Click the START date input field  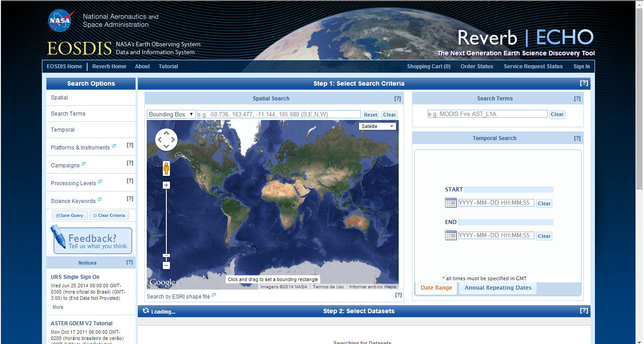(496, 203)
